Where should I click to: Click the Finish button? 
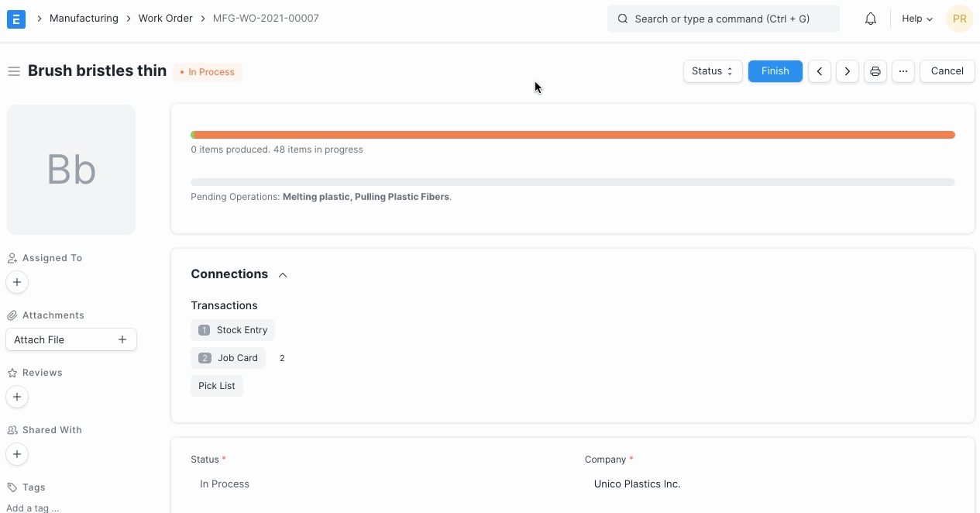775,71
